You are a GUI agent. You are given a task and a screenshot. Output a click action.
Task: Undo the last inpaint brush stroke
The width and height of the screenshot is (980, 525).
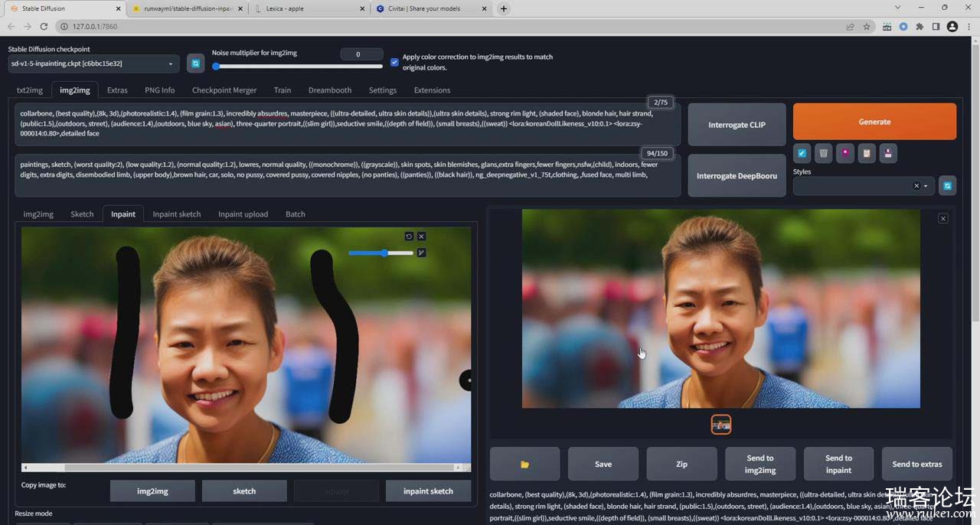pyautogui.click(x=409, y=236)
